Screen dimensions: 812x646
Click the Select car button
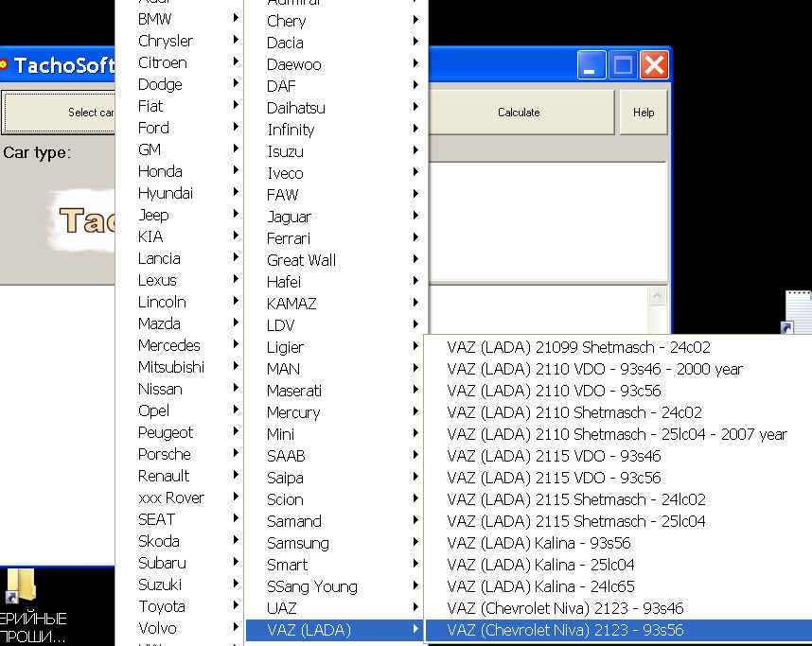click(59, 113)
